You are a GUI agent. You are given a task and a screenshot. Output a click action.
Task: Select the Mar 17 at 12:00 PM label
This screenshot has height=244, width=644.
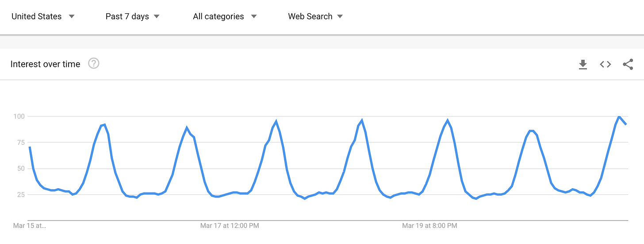[230, 225]
